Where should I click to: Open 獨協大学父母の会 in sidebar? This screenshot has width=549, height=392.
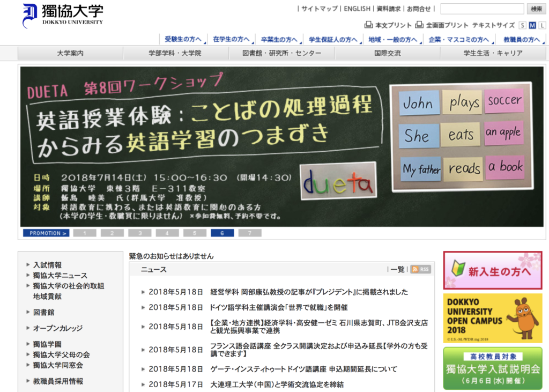pos(61,354)
